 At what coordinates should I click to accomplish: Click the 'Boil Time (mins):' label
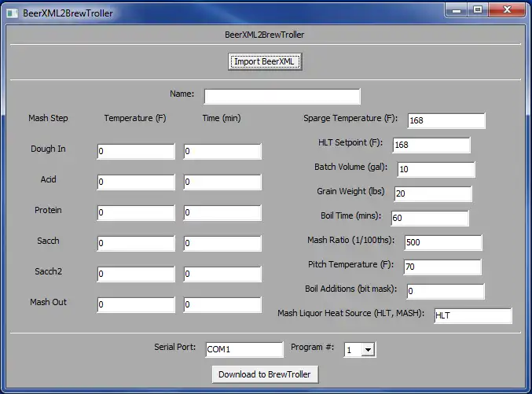tap(350, 216)
